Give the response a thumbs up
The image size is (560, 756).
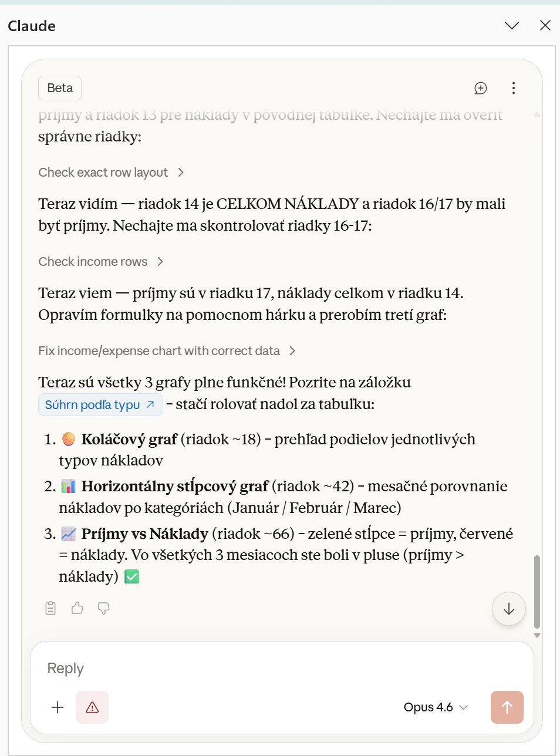(x=77, y=608)
